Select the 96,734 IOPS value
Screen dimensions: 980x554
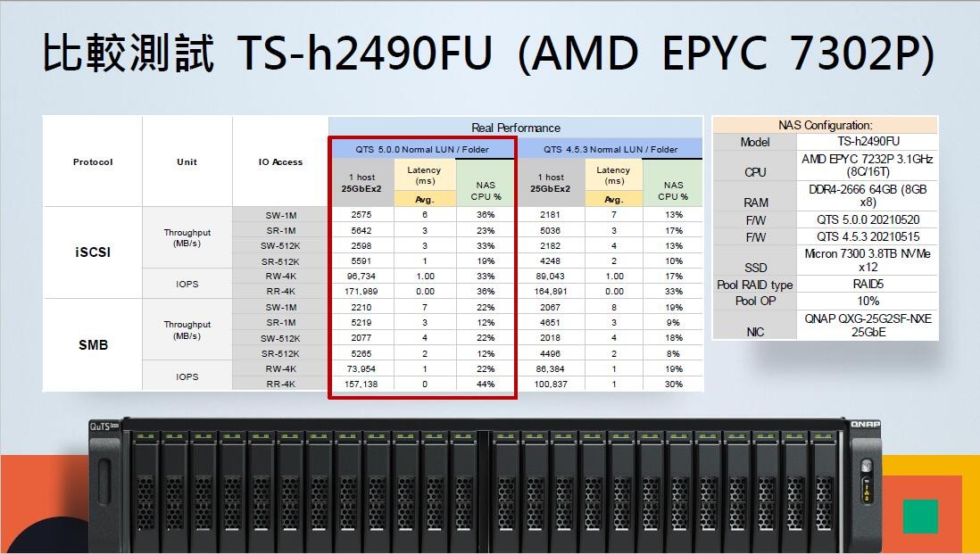(x=361, y=276)
